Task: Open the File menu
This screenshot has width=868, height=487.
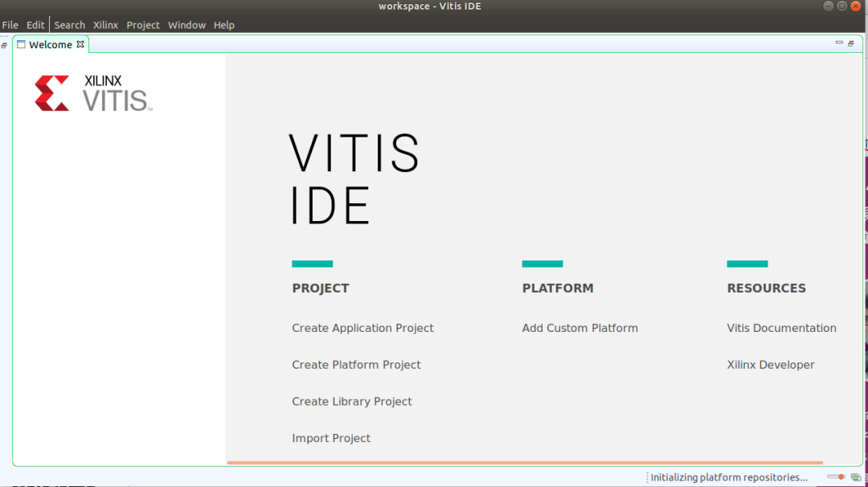Action: click(x=10, y=25)
